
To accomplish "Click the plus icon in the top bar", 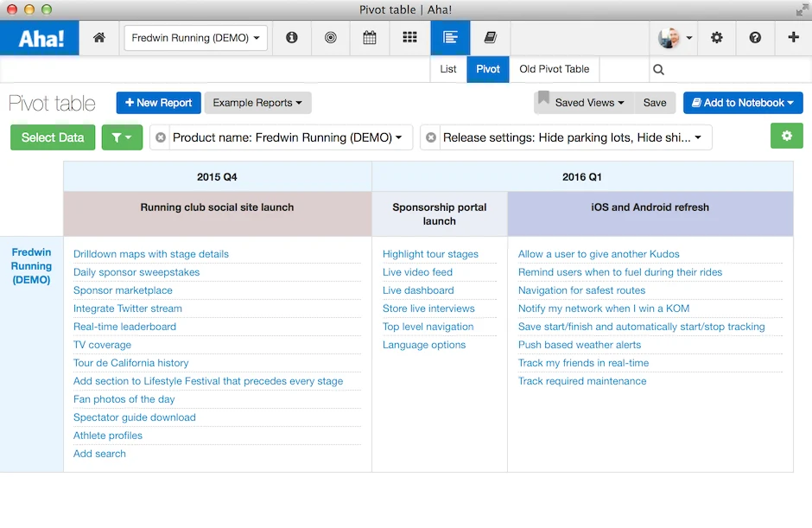I will (793, 37).
